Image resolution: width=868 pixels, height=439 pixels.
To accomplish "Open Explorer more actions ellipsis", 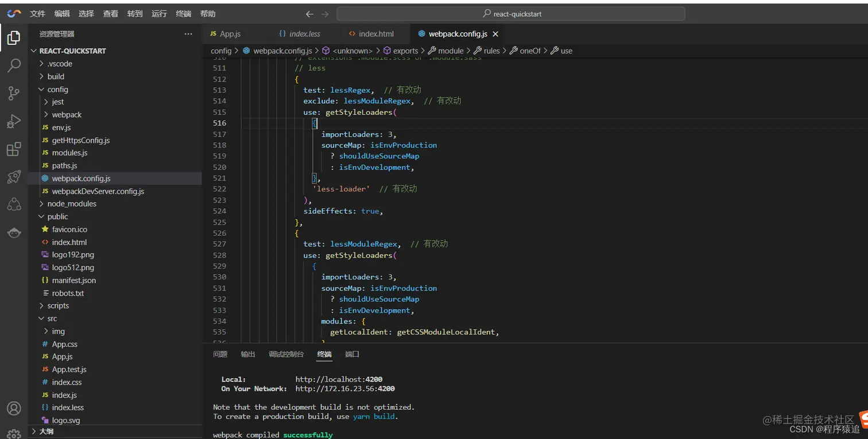I will 188,34.
